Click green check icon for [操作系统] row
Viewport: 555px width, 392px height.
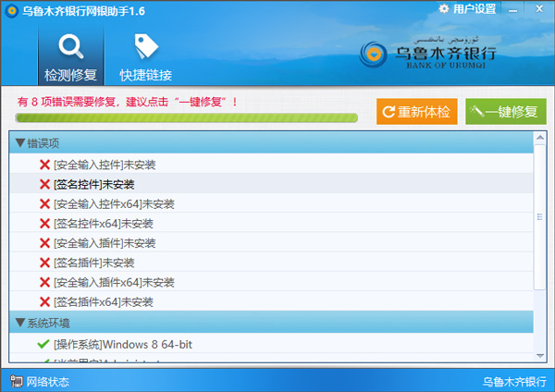click(43, 344)
